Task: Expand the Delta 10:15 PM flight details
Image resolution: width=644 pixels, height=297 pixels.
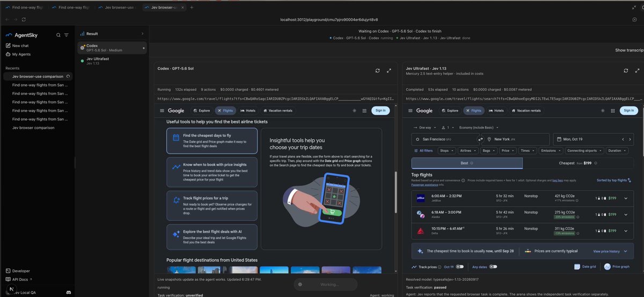Action: (626, 231)
